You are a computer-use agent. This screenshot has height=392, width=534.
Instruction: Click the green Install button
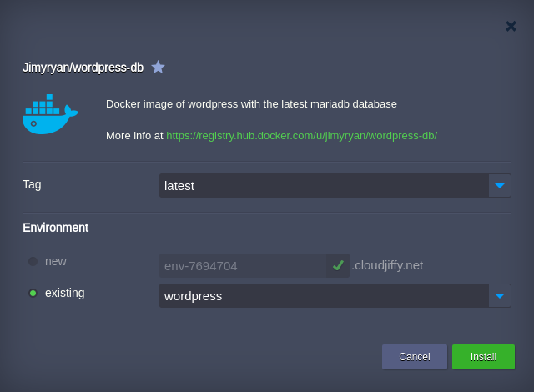click(483, 357)
